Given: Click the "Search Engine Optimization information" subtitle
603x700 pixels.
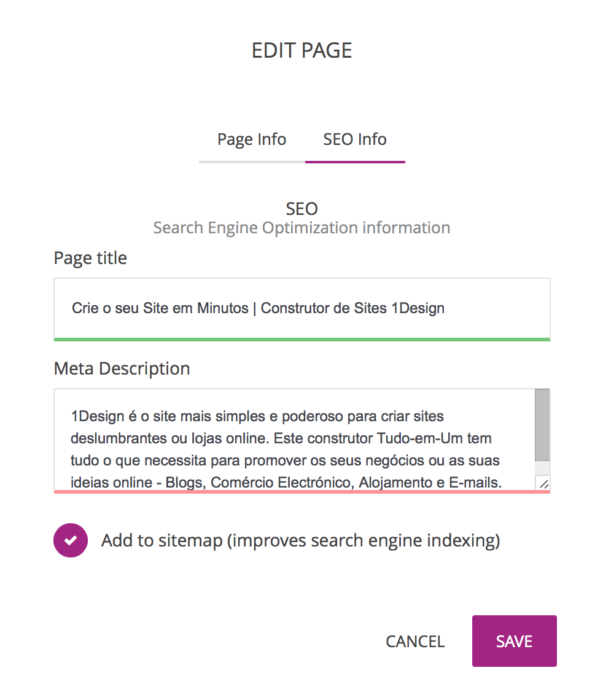Looking at the screenshot, I should pos(301,228).
